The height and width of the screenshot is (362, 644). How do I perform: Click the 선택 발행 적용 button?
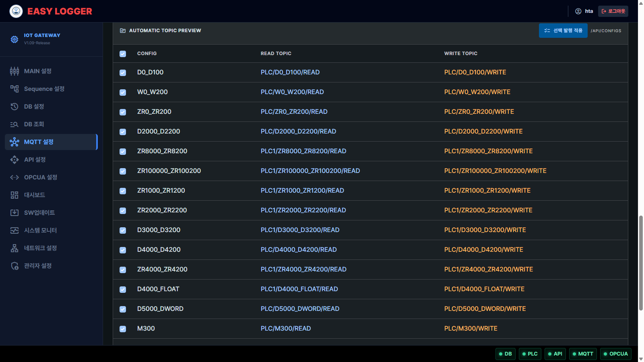[563, 31]
